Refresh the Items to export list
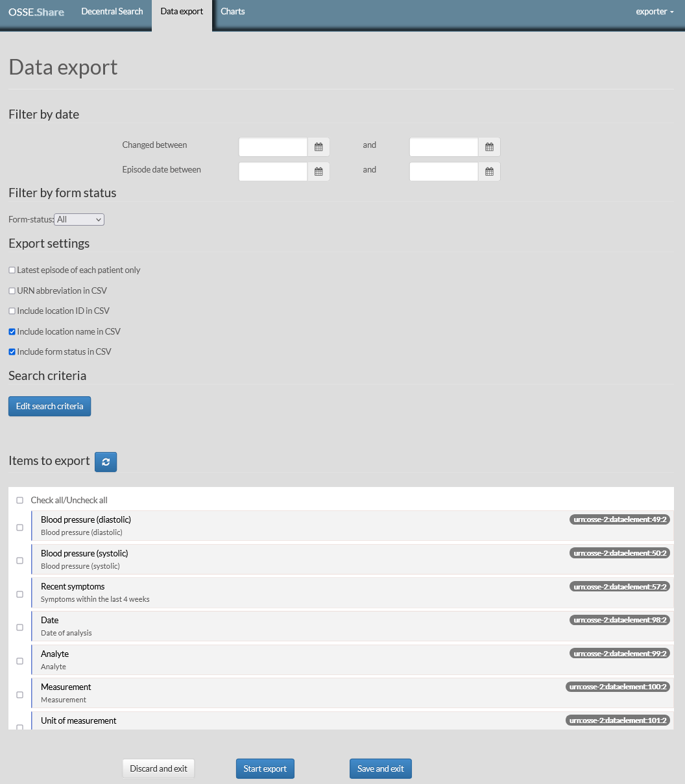The height and width of the screenshot is (784, 685). pos(106,462)
